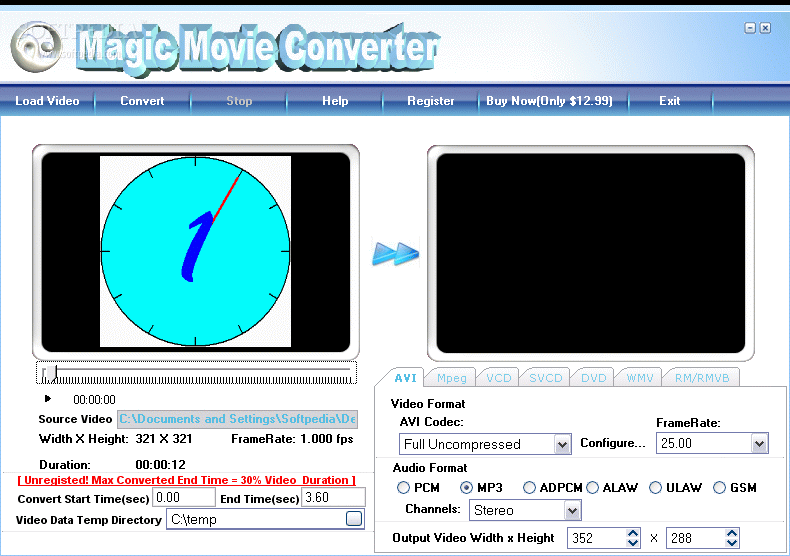This screenshot has width=790, height=556.
Task: Click the Convert button
Action: (x=142, y=101)
